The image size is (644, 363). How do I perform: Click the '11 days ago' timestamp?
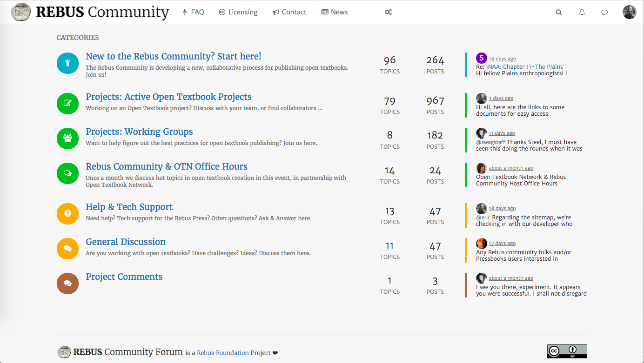(x=502, y=133)
